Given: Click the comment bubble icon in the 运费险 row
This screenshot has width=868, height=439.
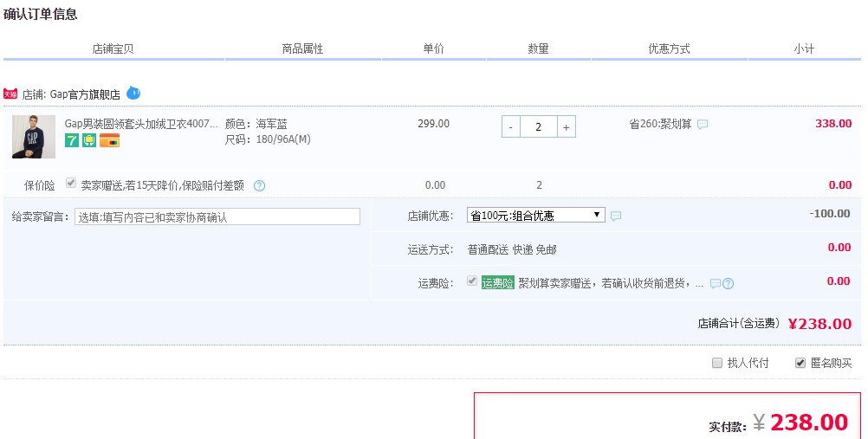Looking at the screenshot, I should point(715,283).
